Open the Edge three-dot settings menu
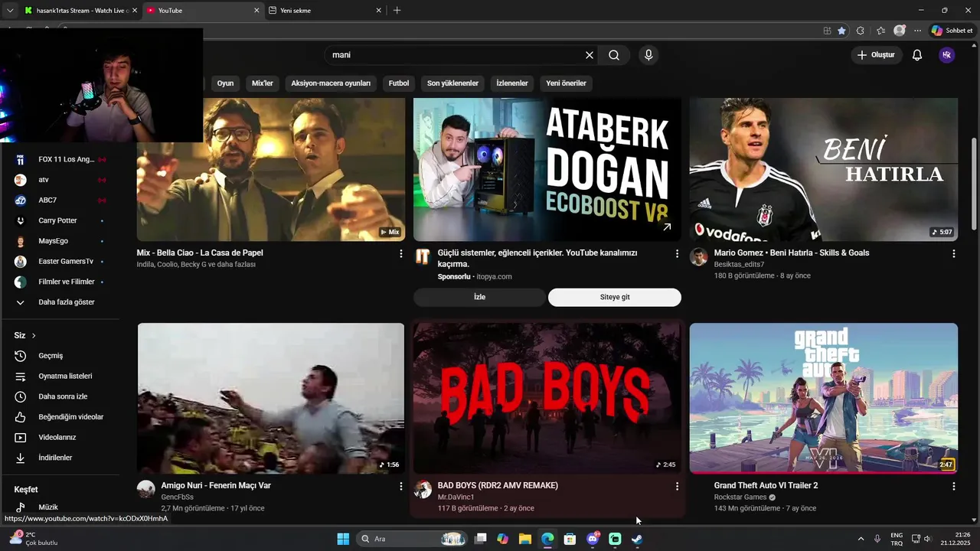The image size is (980, 551). point(918,31)
